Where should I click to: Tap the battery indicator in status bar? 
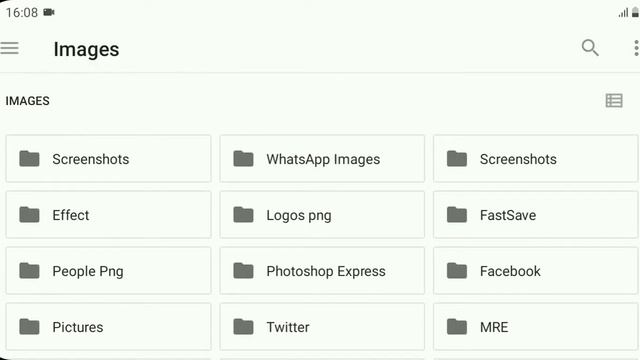tap(635, 13)
